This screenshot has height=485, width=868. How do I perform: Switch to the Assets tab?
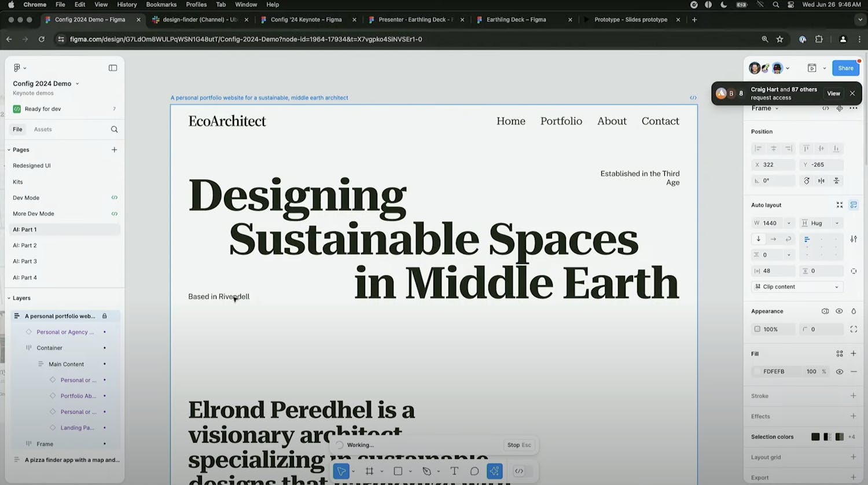tap(43, 130)
